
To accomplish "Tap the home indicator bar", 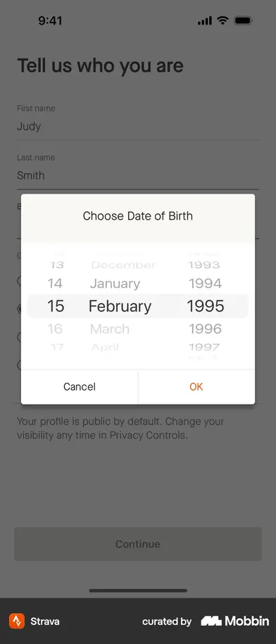I will (x=138, y=591).
